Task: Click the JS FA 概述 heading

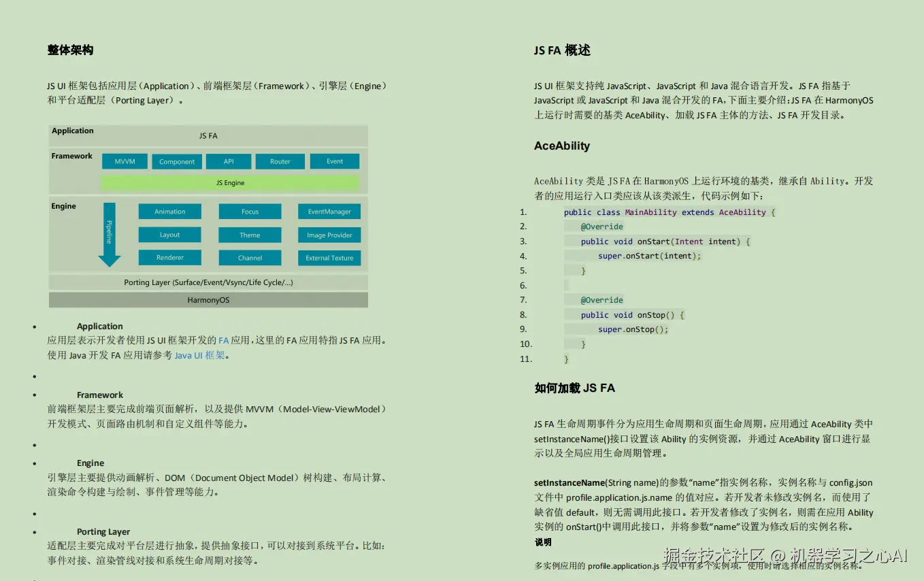Action: 562,50
